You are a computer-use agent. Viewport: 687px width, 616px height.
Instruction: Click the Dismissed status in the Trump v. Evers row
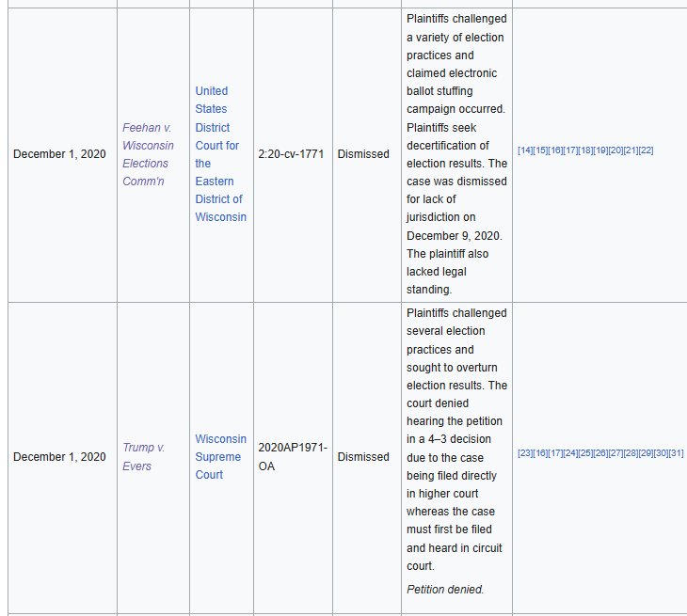363,457
